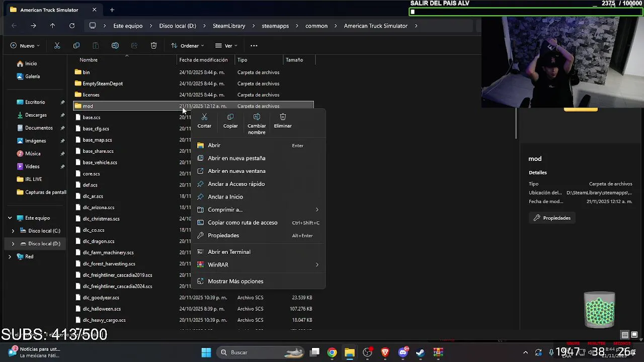Open Propiedades from the context menu
Image resolution: width=644 pixels, height=362 pixels.
258,235
